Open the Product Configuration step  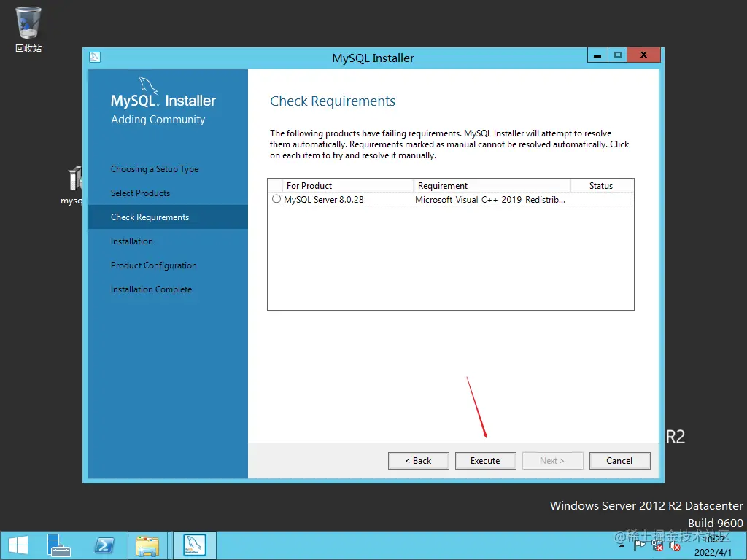coord(153,265)
